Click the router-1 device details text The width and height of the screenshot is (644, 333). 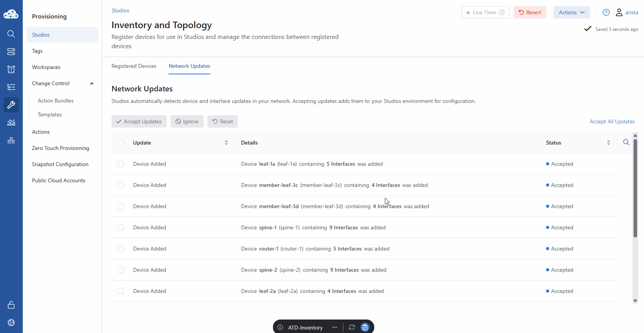(x=315, y=249)
